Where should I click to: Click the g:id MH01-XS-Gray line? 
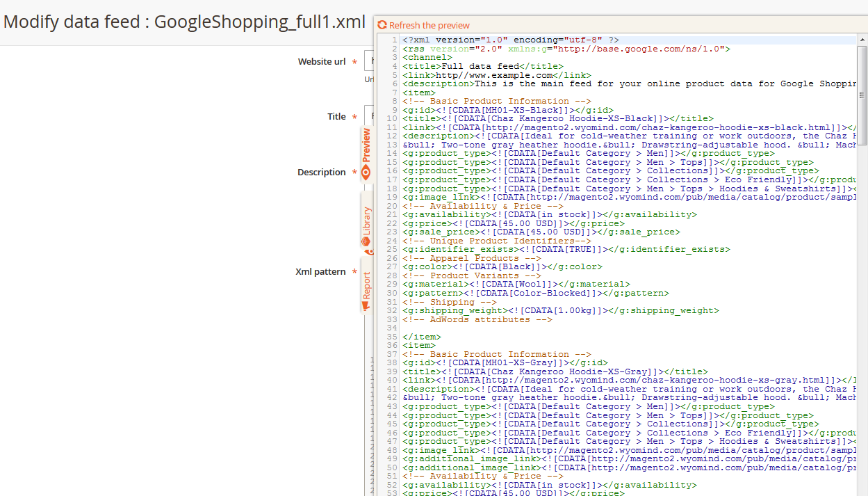tap(505, 362)
